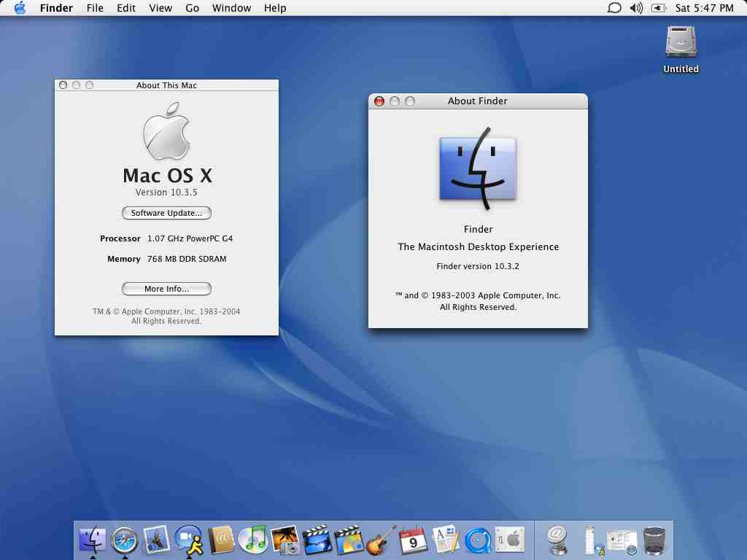Open the Window menu
This screenshot has width=747, height=560.
[x=231, y=8]
